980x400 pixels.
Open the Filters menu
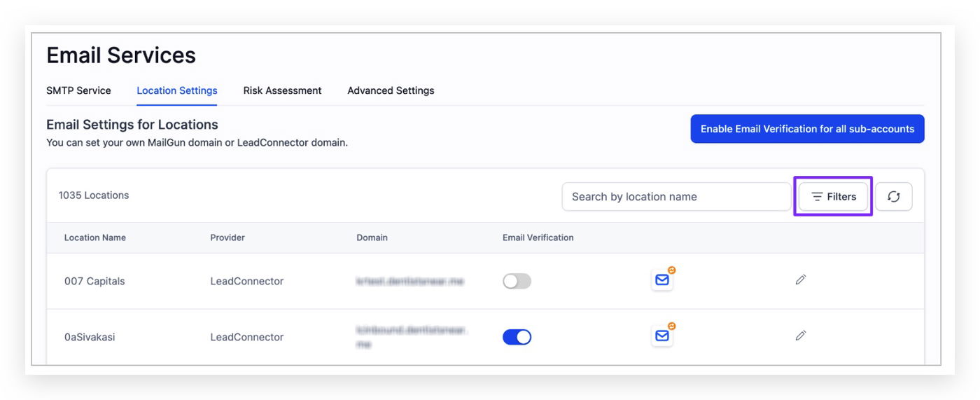tap(833, 197)
